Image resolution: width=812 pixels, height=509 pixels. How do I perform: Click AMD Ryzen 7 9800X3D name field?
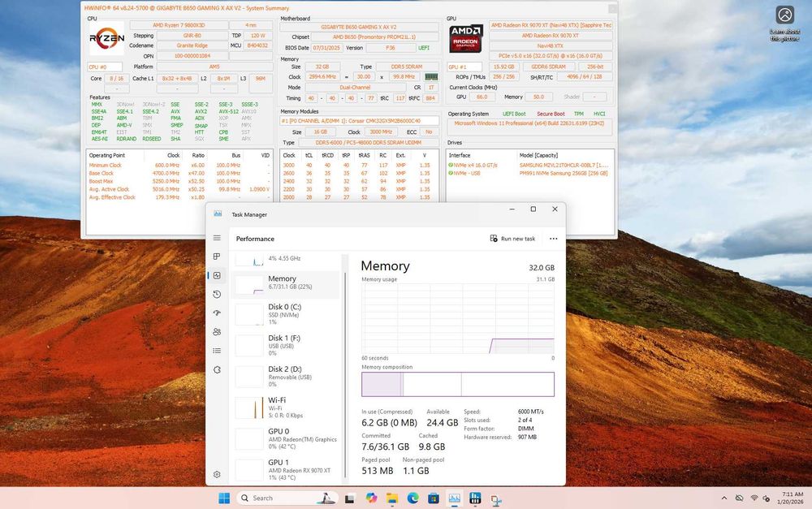pos(179,25)
